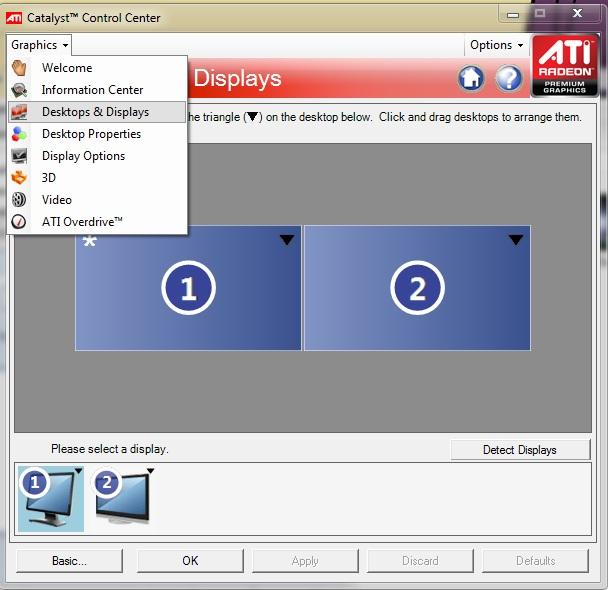Select the display 1 monitor thumbnail icon
Viewport: 608px width, 590px height.
(x=51, y=499)
